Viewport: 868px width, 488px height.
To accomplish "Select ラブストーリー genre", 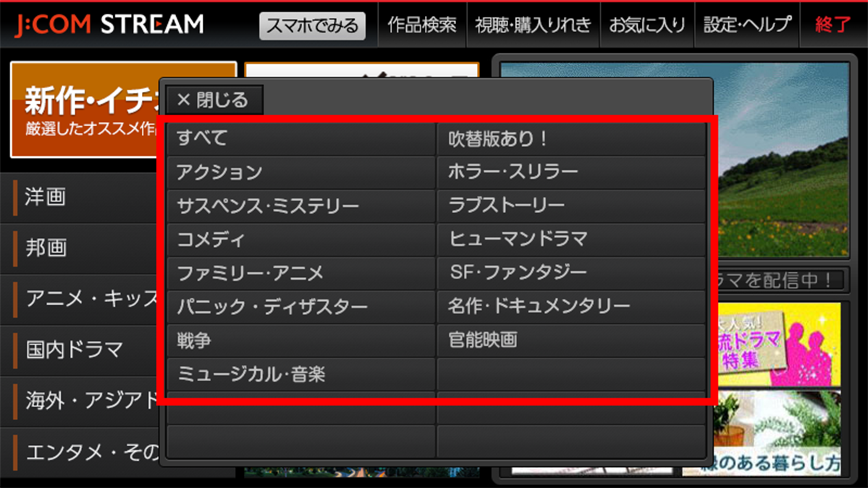I will (x=571, y=206).
